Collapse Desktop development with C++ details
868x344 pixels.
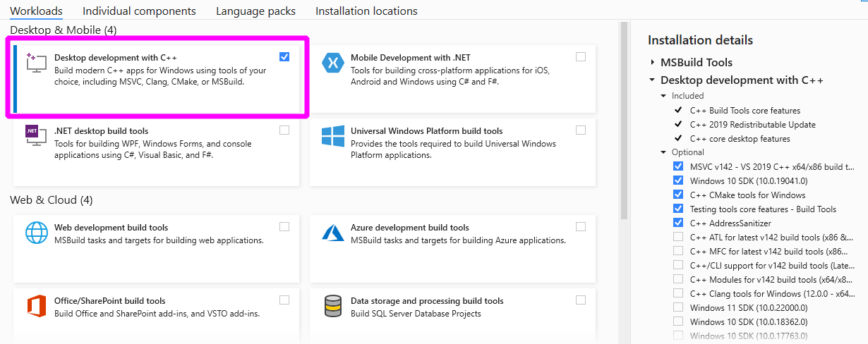[x=653, y=80]
